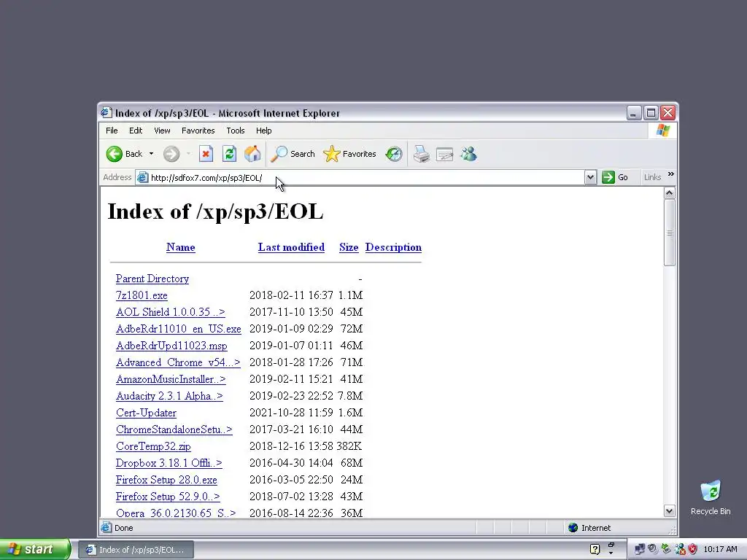Click the language bar help icon
The width and height of the screenshot is (747, 560).
click(x=595, y=549)
